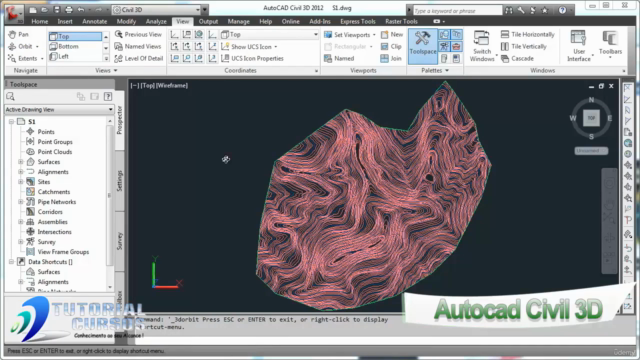Expand the Survey tree node
The width and height of the screenshot is (640, 360).
20,242
